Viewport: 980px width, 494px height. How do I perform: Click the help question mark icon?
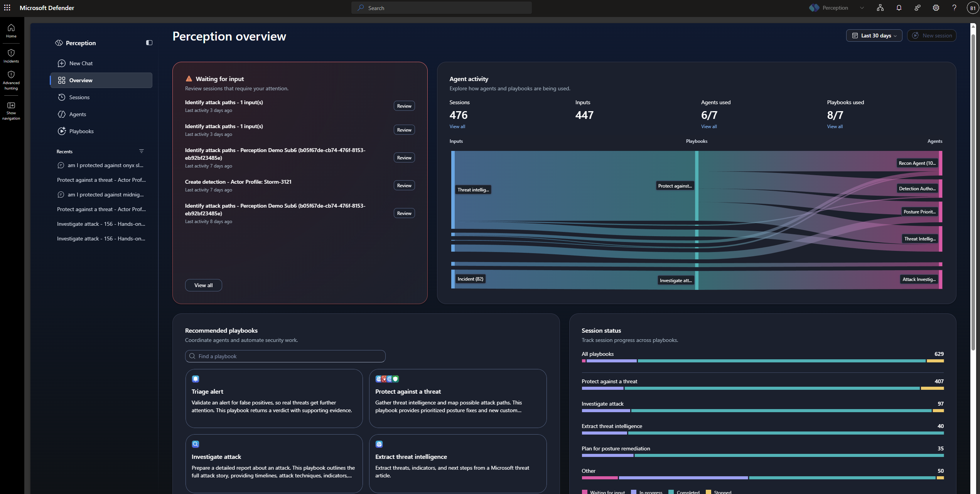[x=954, y=8]
